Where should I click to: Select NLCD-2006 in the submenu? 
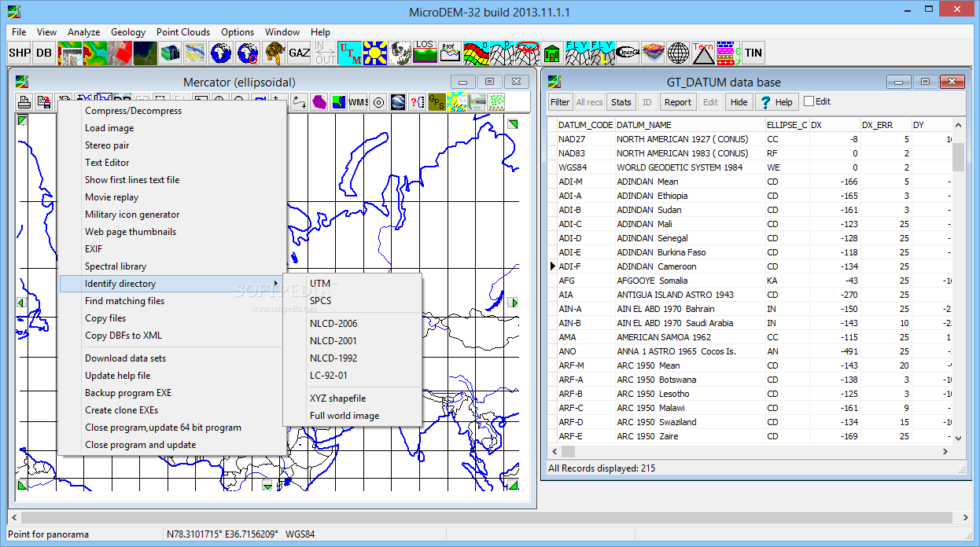(x=352, y=324)
